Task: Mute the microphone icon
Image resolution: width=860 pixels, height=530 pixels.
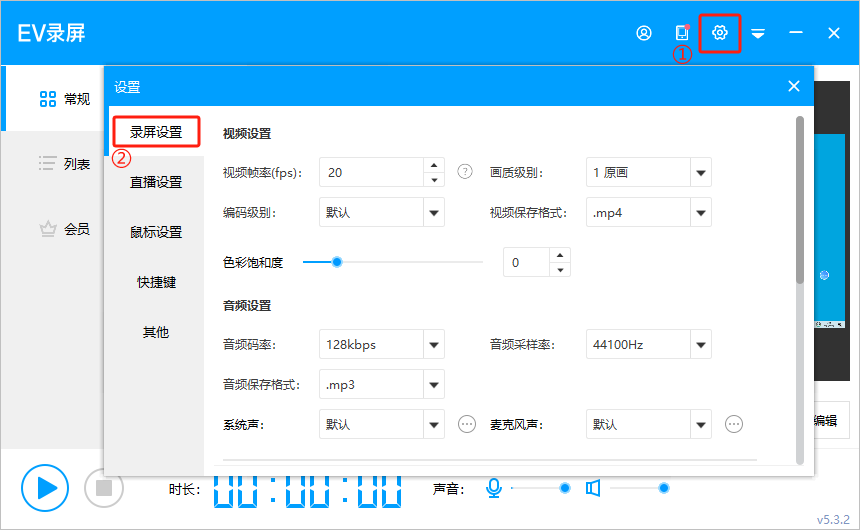Action: pos(493,488)
